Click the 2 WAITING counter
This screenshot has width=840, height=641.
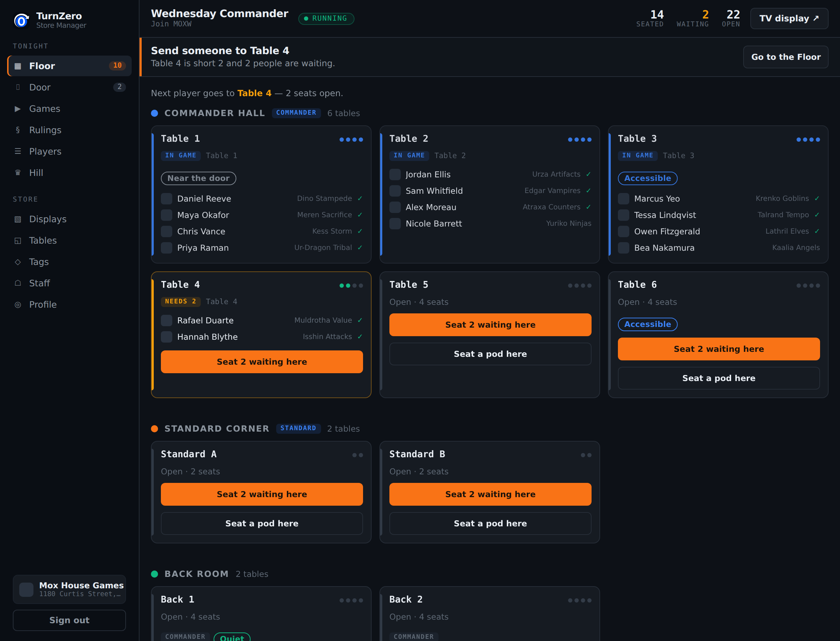click(x=692, y=18)
